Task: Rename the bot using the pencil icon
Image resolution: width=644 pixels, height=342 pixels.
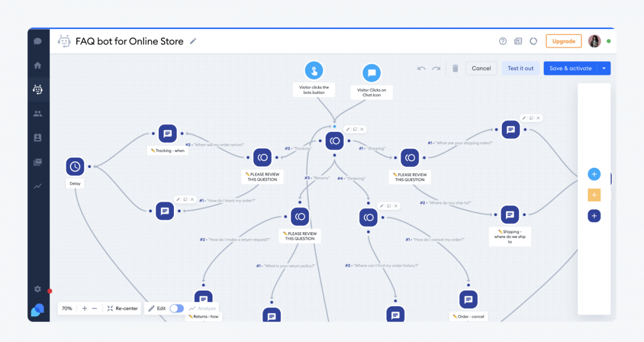Action: 193,41
